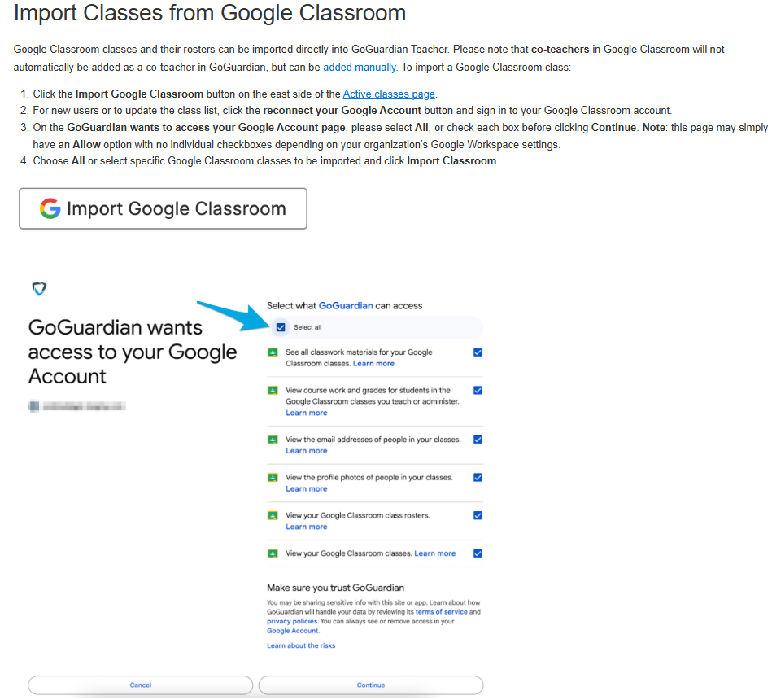Uncheck 'View your Google Classroom classes' checkbox
Viewport: 772px width, 700px height.
(x=478, y=553)
